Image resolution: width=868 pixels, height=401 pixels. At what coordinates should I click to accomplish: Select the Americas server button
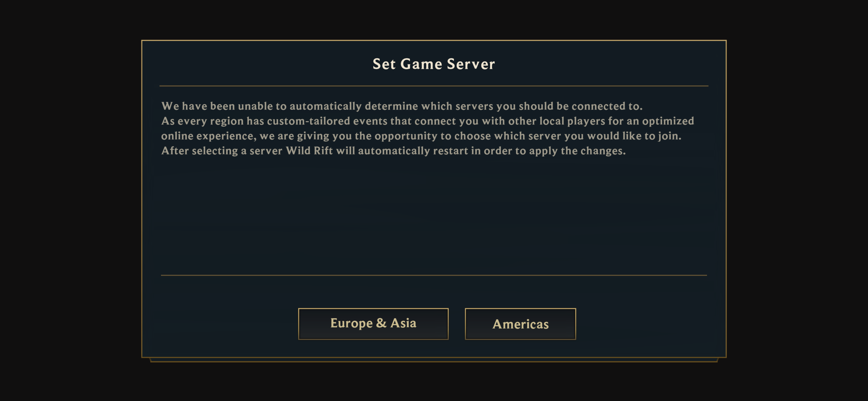[x=520, y=324]
